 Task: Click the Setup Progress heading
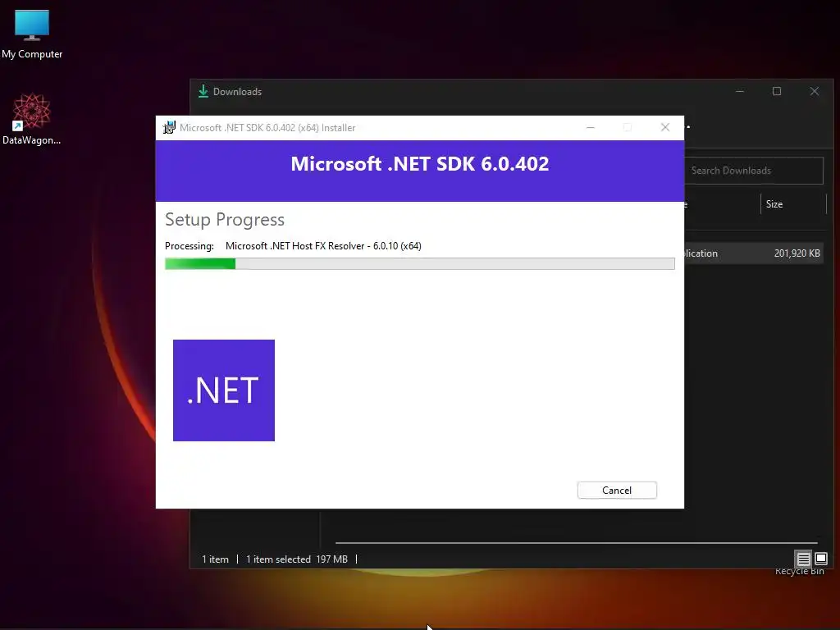[x=225, y=220]
